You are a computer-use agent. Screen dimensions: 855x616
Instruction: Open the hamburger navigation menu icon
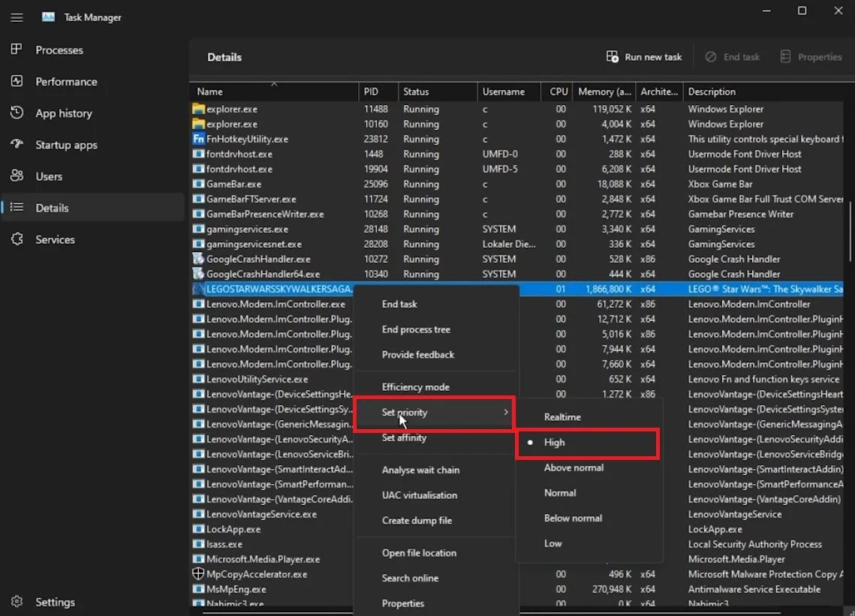tap(17, 17)
